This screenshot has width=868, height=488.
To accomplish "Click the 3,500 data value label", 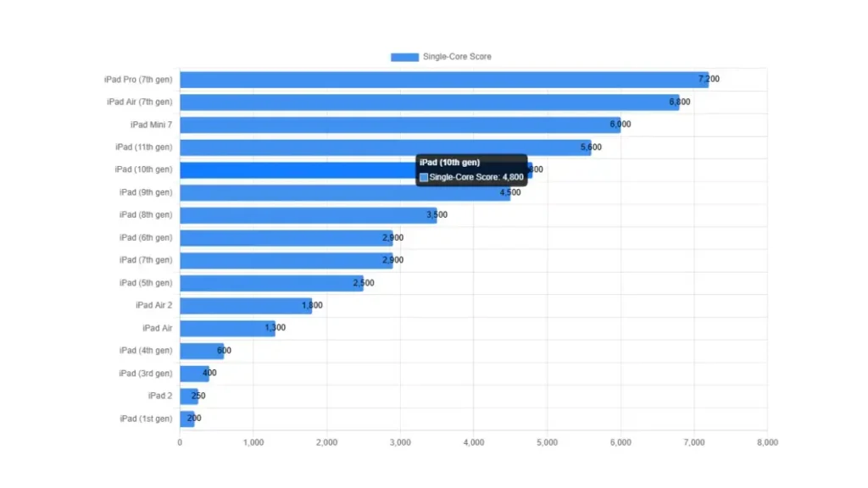I will point(437,214).
